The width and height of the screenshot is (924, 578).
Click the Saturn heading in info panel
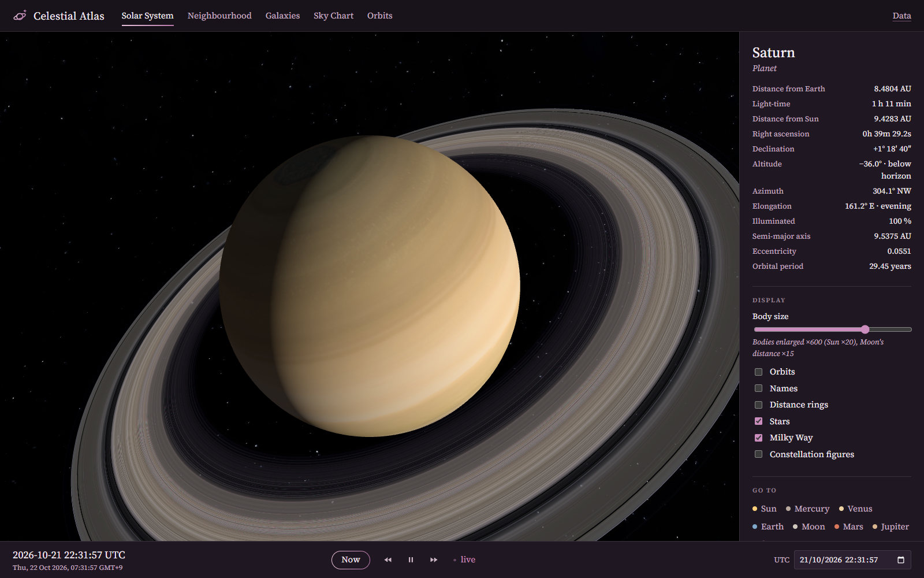[773, 53]
